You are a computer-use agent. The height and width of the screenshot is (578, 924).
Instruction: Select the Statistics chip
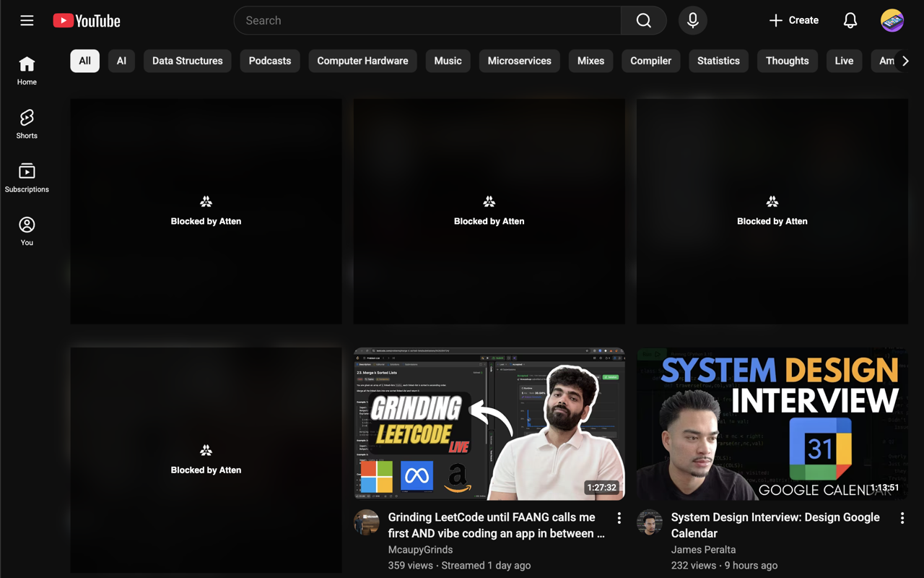[718, 61]
